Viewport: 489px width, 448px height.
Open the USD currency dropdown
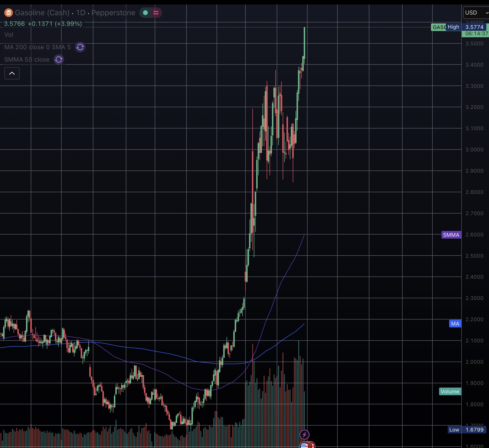coord(476,13)
